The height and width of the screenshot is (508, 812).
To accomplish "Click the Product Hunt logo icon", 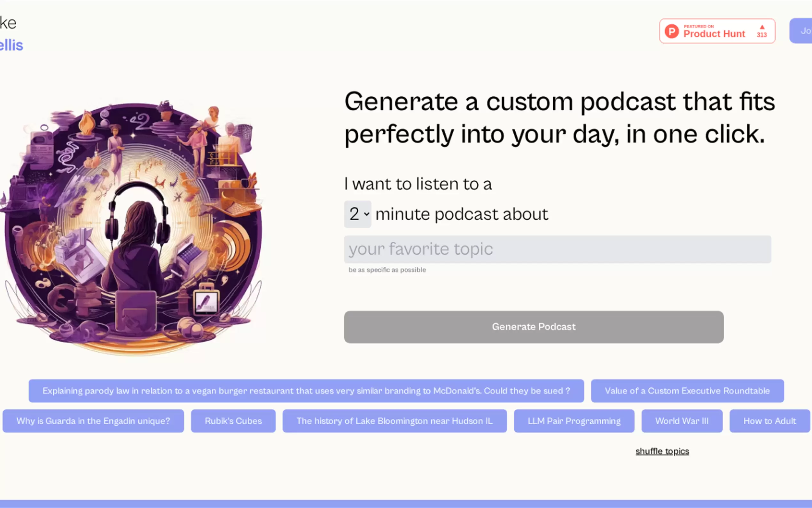I will coord(672,31).
